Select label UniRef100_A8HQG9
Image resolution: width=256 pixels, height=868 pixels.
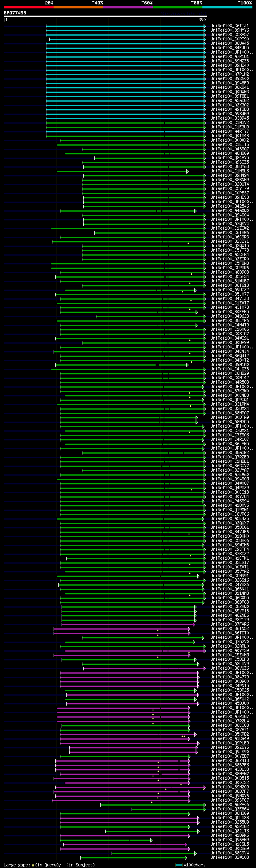point(230,154)
